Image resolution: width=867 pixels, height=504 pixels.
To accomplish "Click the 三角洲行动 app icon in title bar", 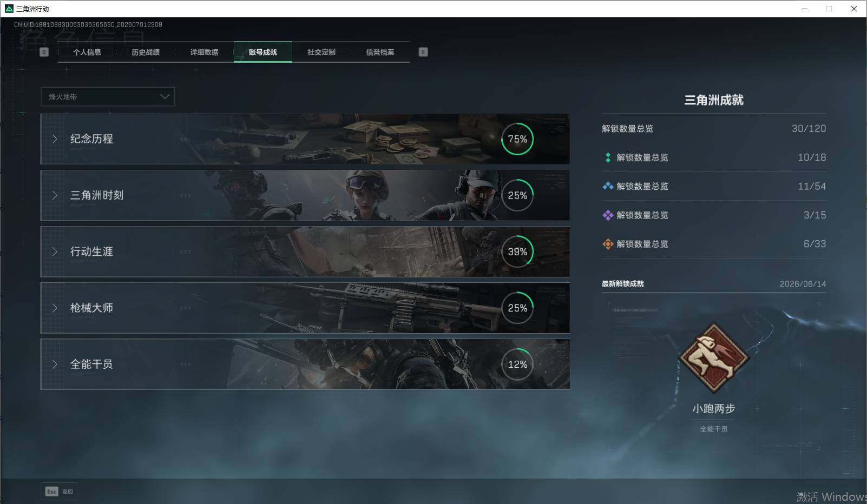I will 9,9.
